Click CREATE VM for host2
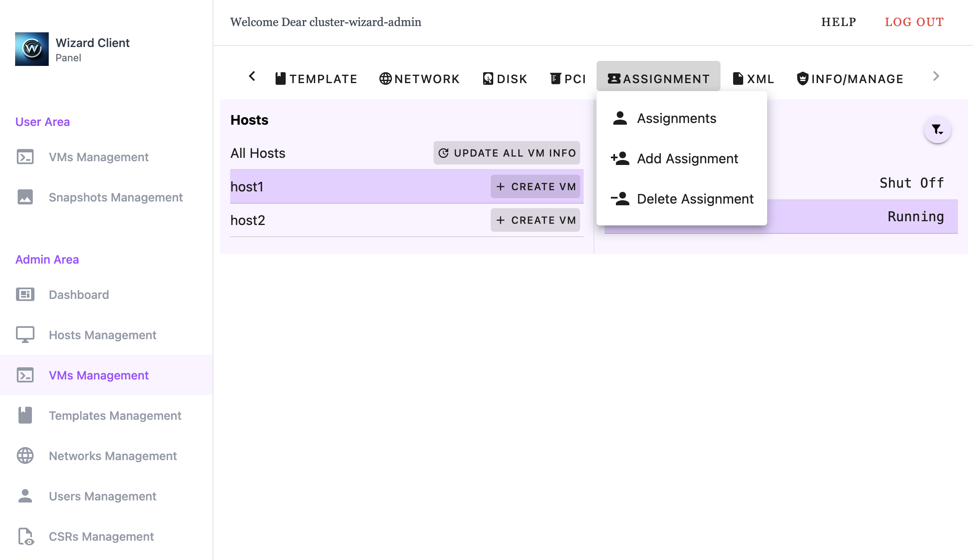 click(x=535, y=220)
